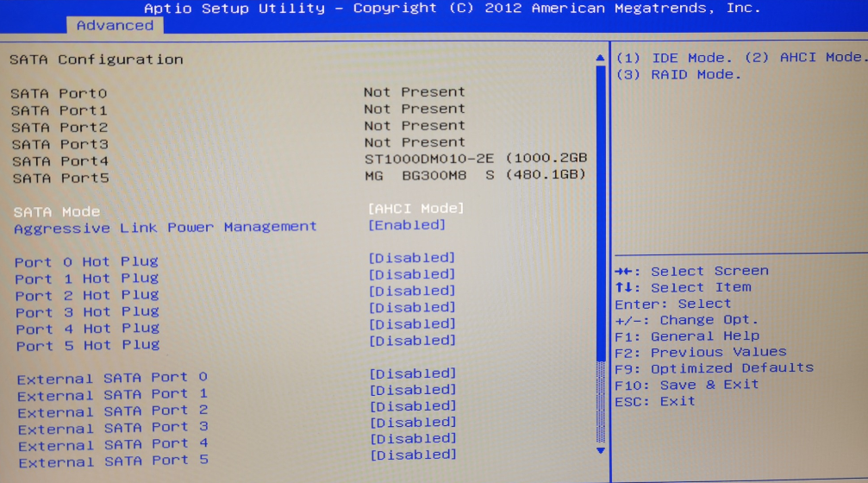Click the SATA Port5 label
This screenshot has height=483, width=868.
(61, 179)
